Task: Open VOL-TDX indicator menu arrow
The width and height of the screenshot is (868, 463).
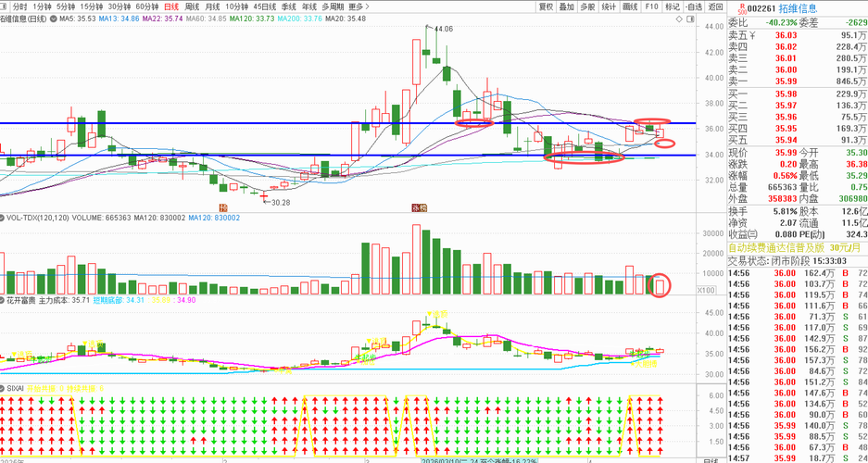Action: click(x=4, y=218)
